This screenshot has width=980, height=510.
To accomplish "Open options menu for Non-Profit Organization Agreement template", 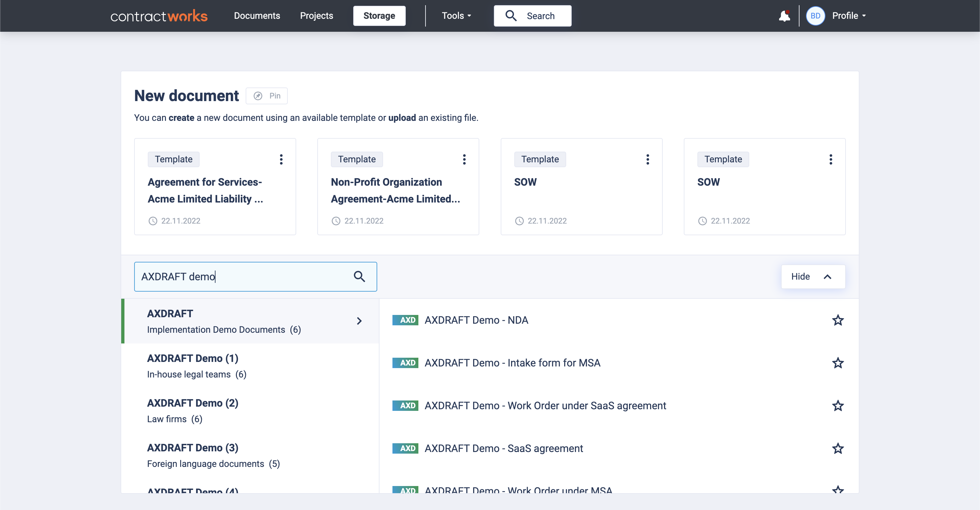I will (464, 159).
